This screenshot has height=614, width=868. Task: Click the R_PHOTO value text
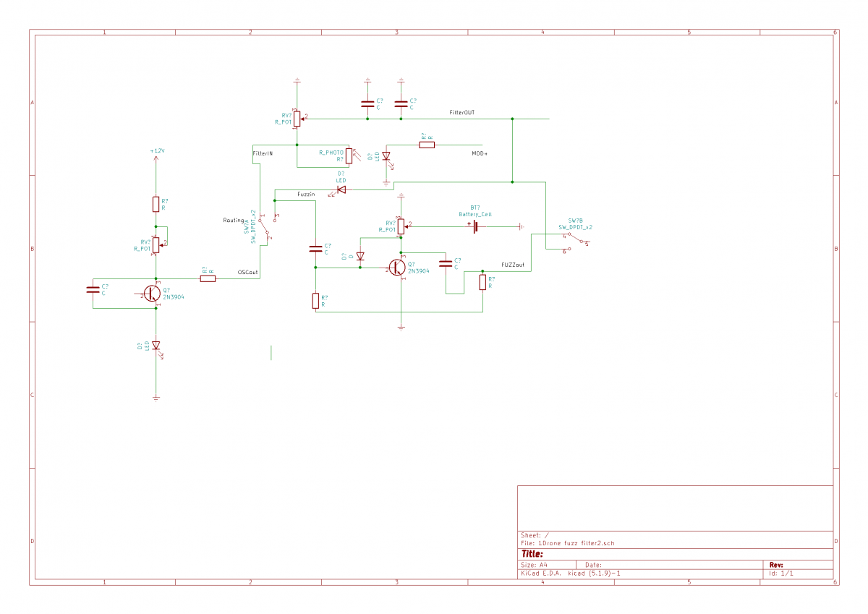332,153
